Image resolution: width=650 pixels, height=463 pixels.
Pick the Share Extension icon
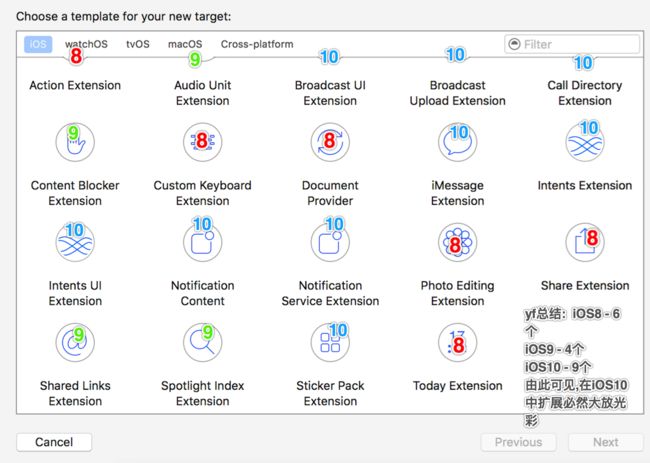tap(585, 242)
